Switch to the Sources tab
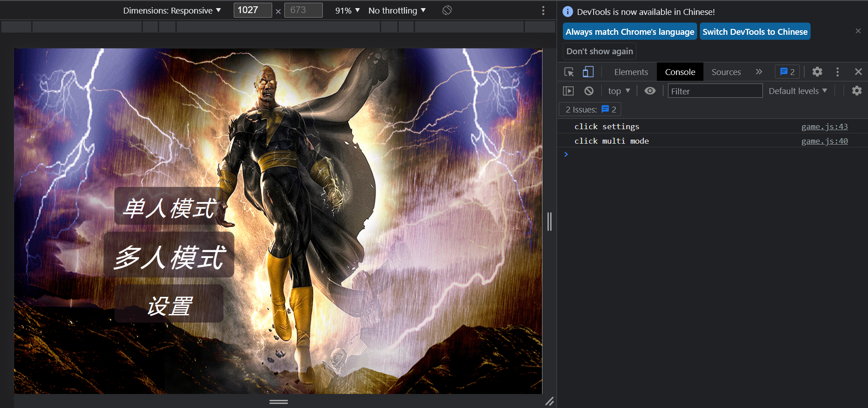Viewport: 868px width, 408px height. (726, 72)
